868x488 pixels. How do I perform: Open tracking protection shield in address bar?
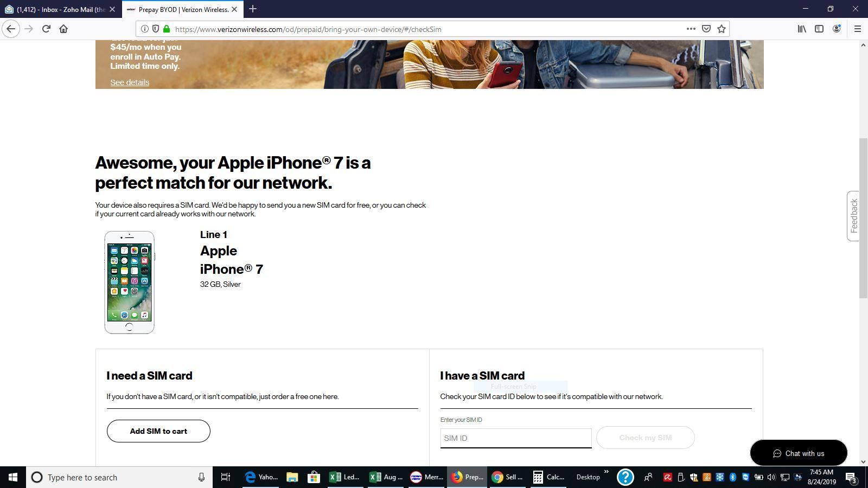point(156,29)
